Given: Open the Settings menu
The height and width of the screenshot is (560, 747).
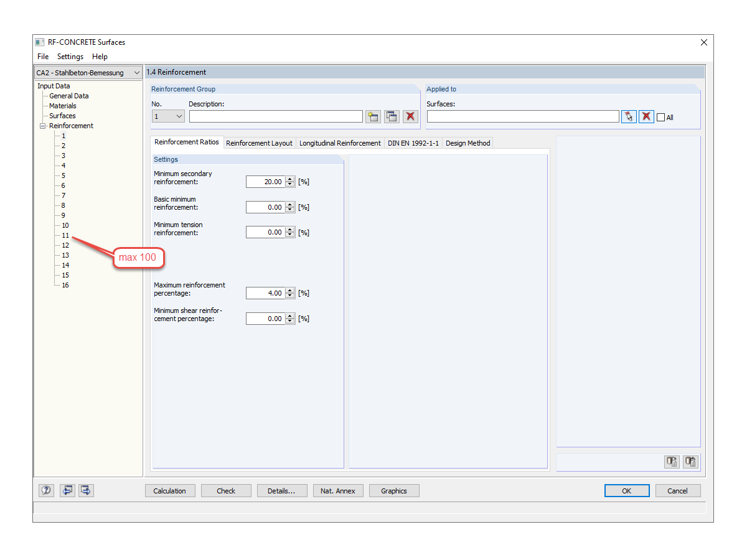Looking at the screenshot, I should pyautogui.click(x=70, y=57).
